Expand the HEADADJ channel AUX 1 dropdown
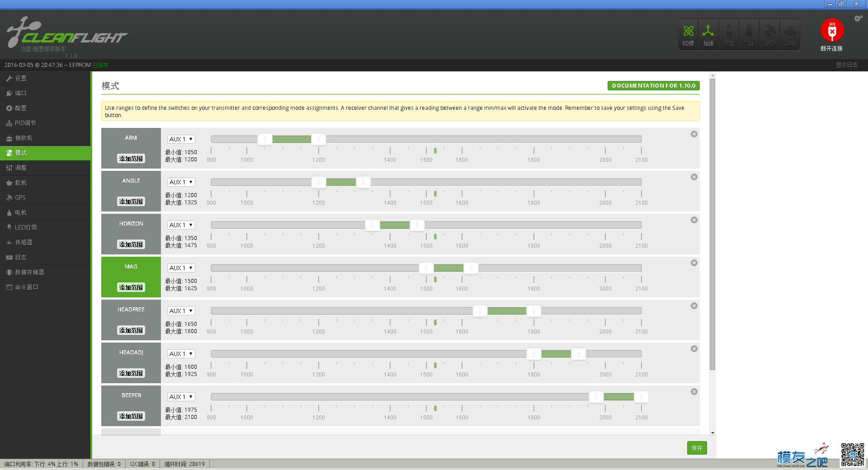This screenshot has width=868, height=470. pos(181,354)
